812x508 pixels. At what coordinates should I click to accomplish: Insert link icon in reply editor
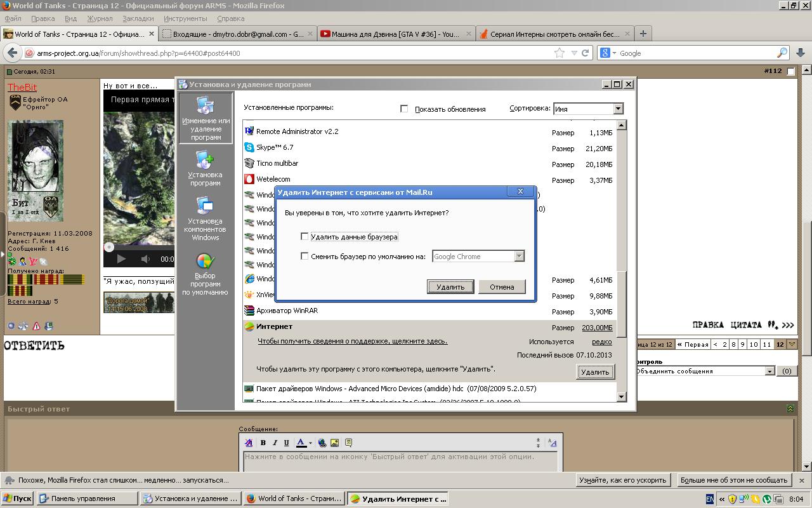[322, 443]
